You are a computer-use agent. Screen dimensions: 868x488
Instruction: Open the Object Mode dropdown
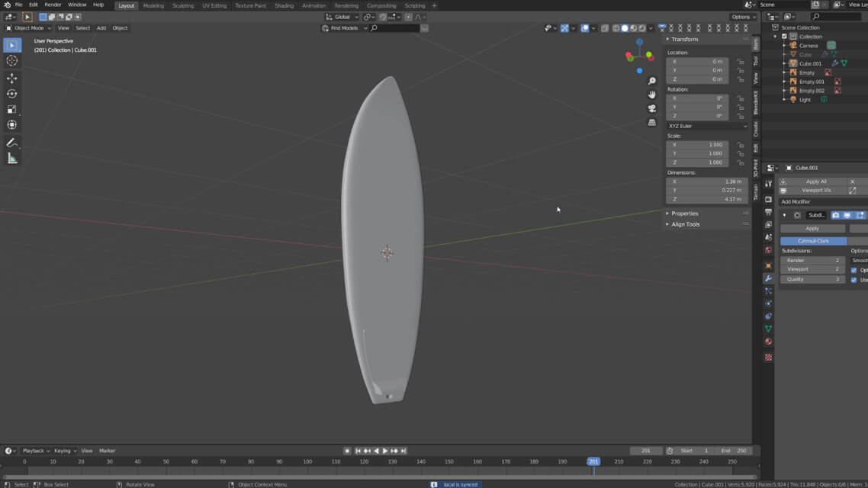click(x=29, y=28)
